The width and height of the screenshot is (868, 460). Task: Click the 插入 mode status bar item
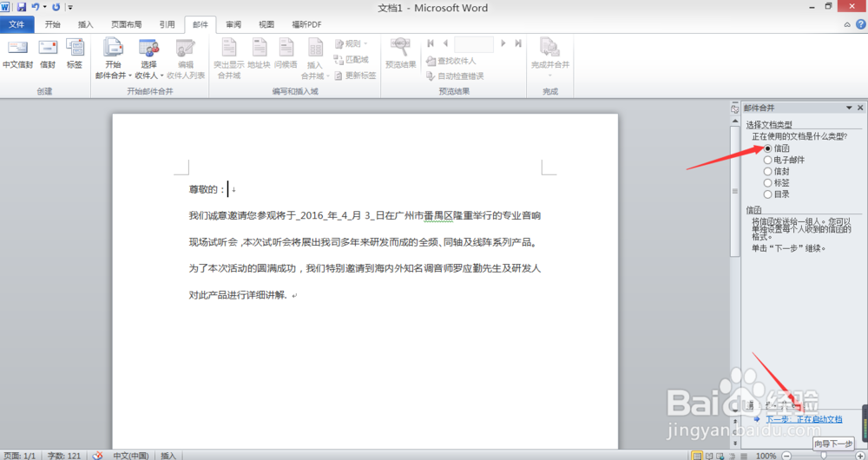point(168,456)
